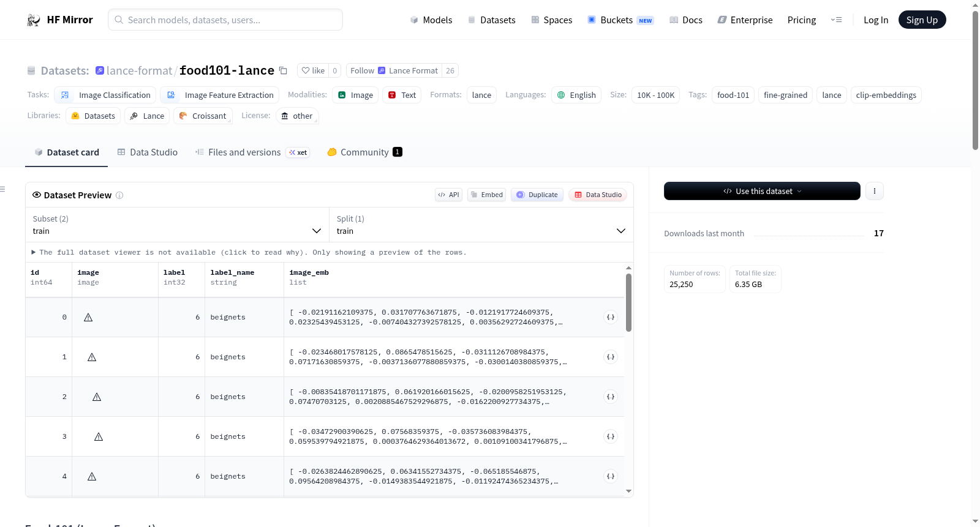Open the Community tab
Viewport: 980px width, 527px height.
click(x=365, y=152)
